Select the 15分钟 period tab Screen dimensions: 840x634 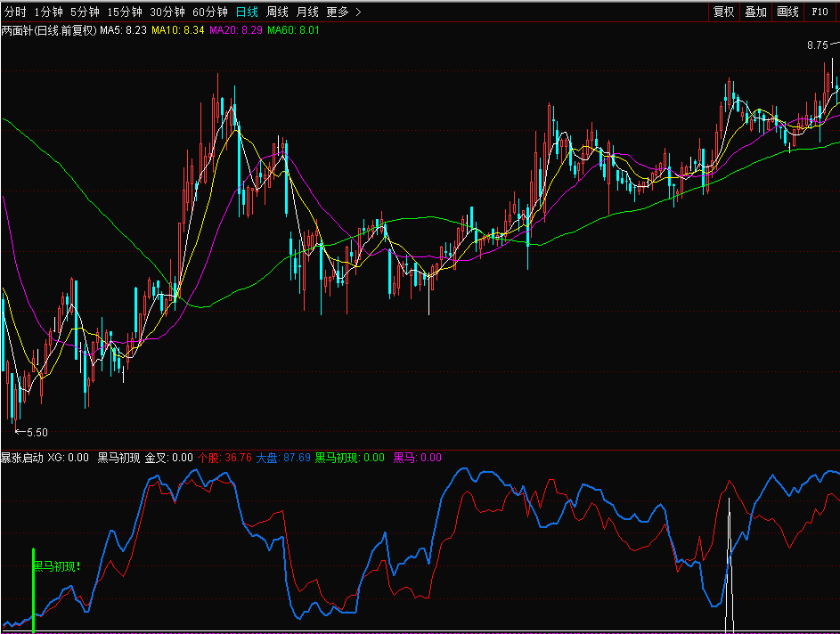[x=125, y=12]
